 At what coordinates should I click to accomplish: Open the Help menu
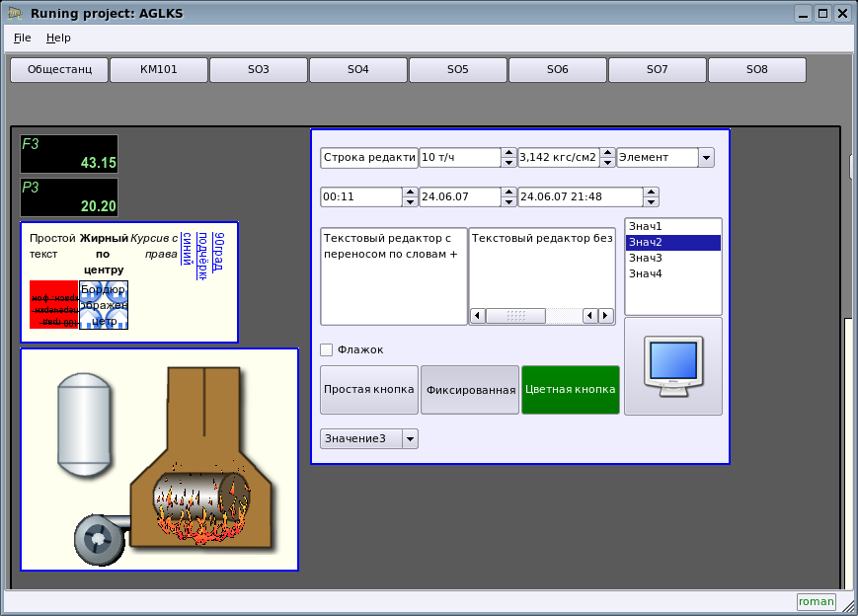click(x=58, y=38)
